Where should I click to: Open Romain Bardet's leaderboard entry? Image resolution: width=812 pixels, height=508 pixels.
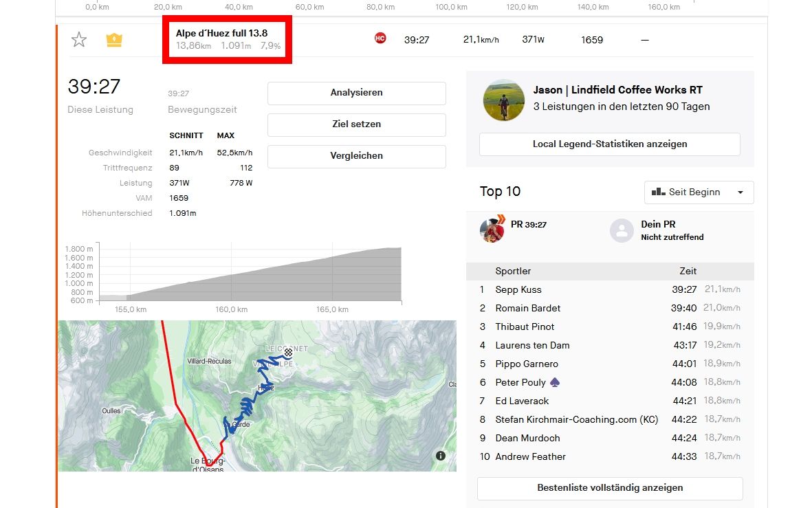pos(527,309)
